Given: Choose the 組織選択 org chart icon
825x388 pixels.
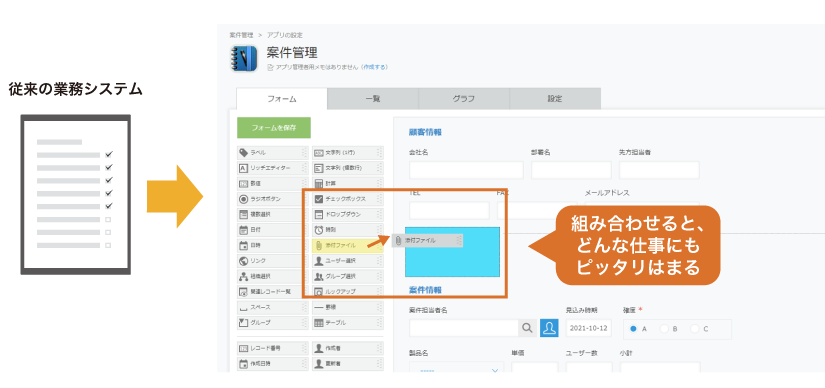Looking at the screenshot, I should pyautogui.click(x=244, y=276).
